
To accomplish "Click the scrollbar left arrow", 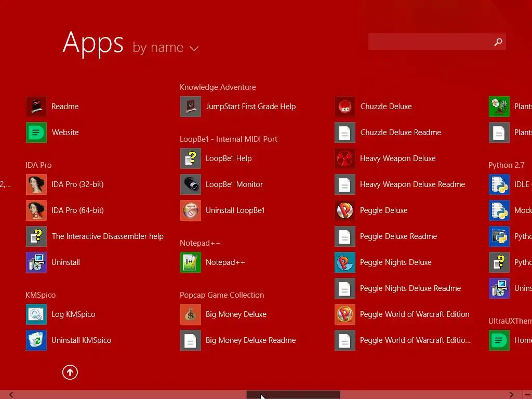I will (x=11, y=395).
